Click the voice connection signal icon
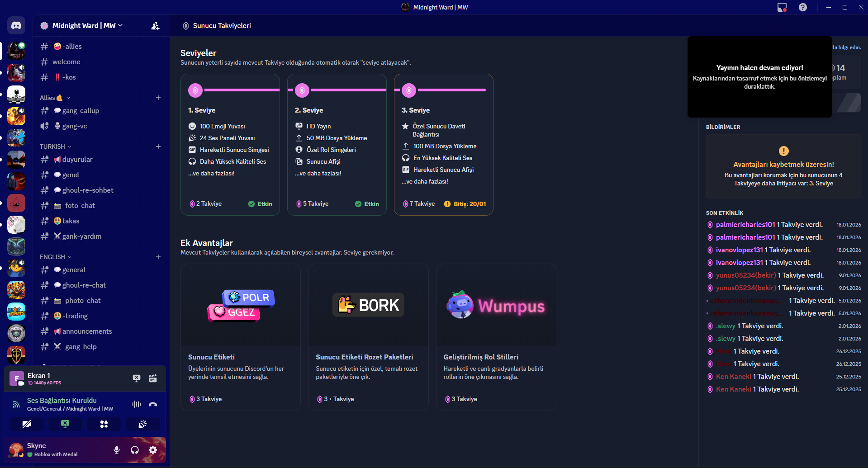 (16, 404)
